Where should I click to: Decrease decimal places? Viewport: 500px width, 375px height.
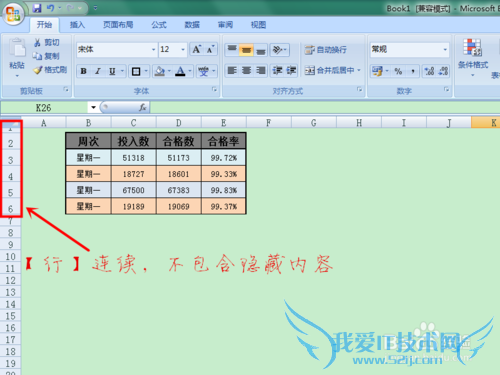[443, 71]
